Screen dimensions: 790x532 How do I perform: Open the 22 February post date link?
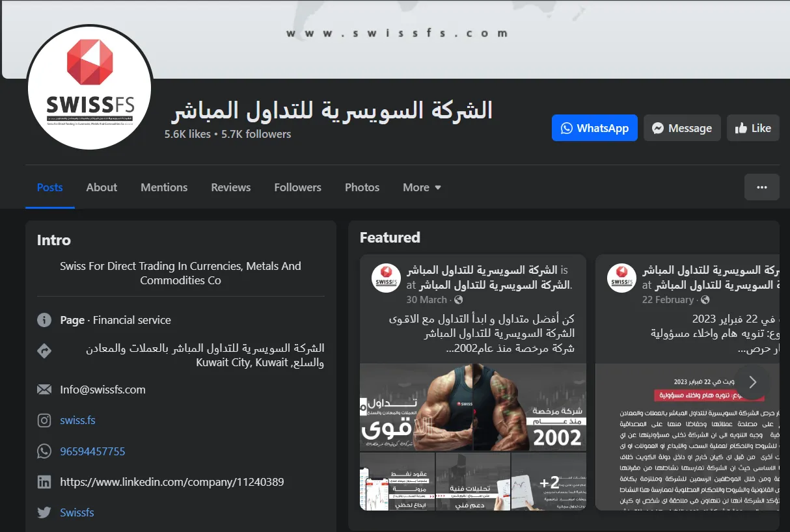tap(668, 300)
